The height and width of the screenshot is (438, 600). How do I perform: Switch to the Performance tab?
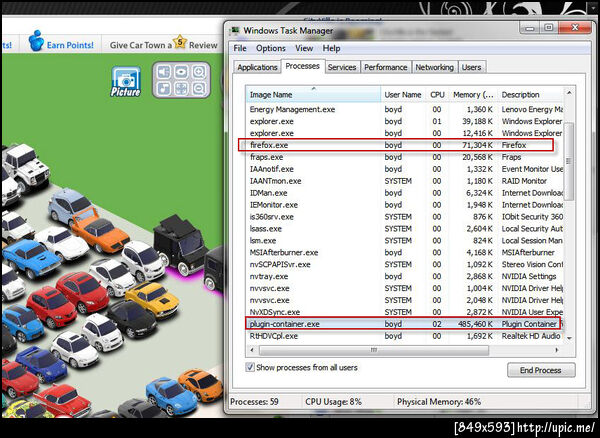[x=386, y=67]
